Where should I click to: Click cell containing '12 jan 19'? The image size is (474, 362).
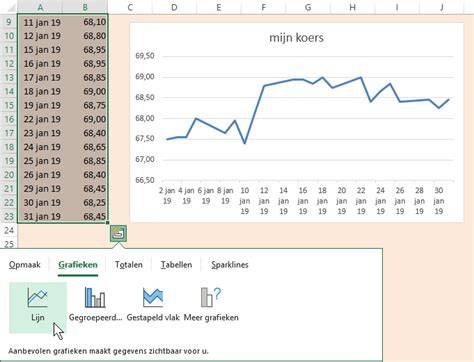tap(40, 36)
